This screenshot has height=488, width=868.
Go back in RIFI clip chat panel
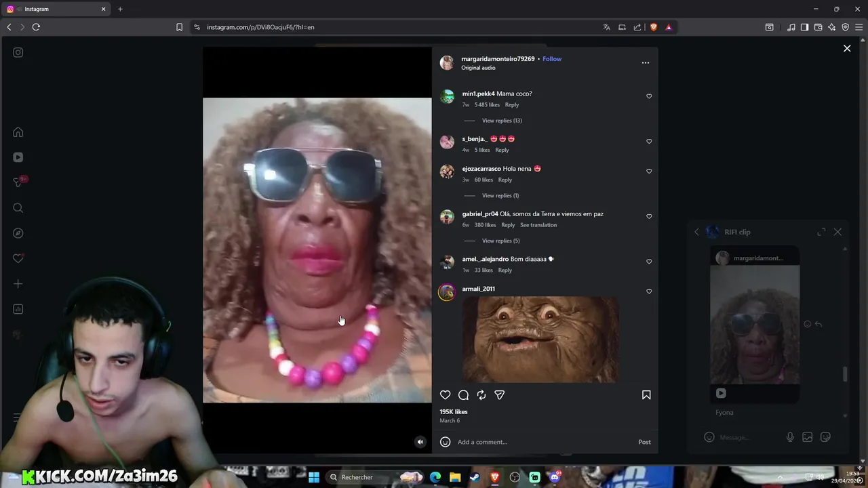[696, 232]
